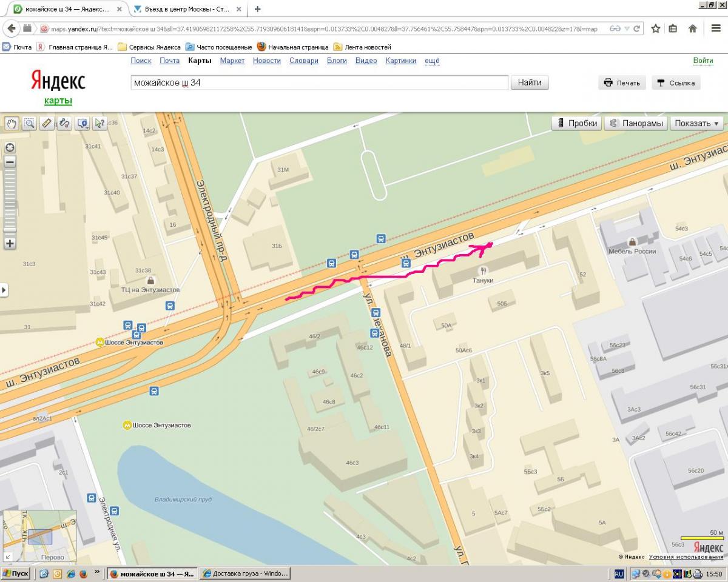Open the Почта bookmark in bookmarks bar
Screen dimensions: 728x582
click(x=17, y=47)
